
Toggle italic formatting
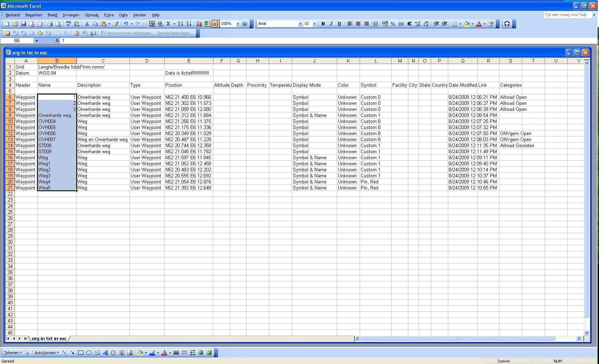coord(331,24)
